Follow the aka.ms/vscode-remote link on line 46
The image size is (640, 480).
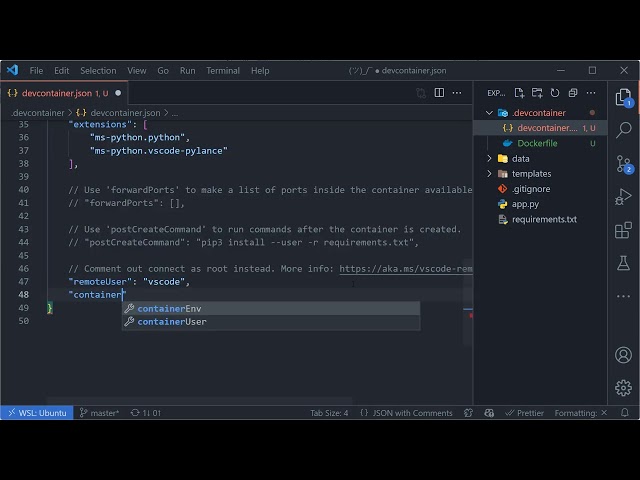[406, 269]
